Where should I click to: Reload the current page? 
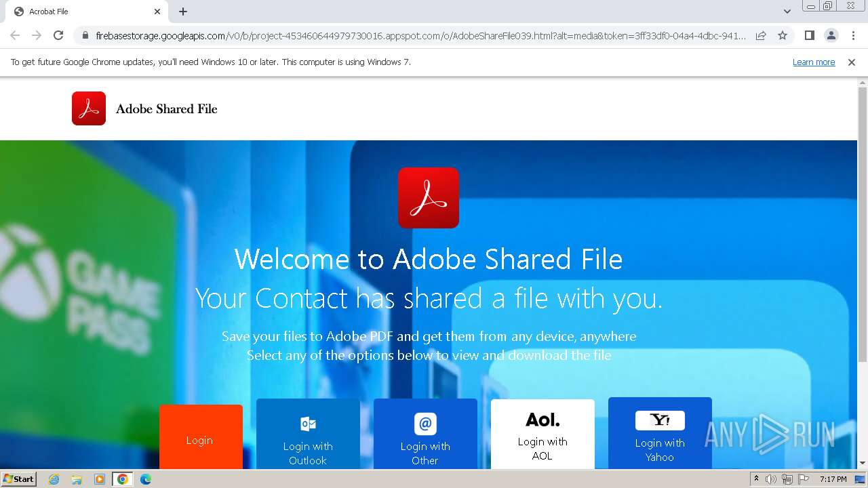58,35
